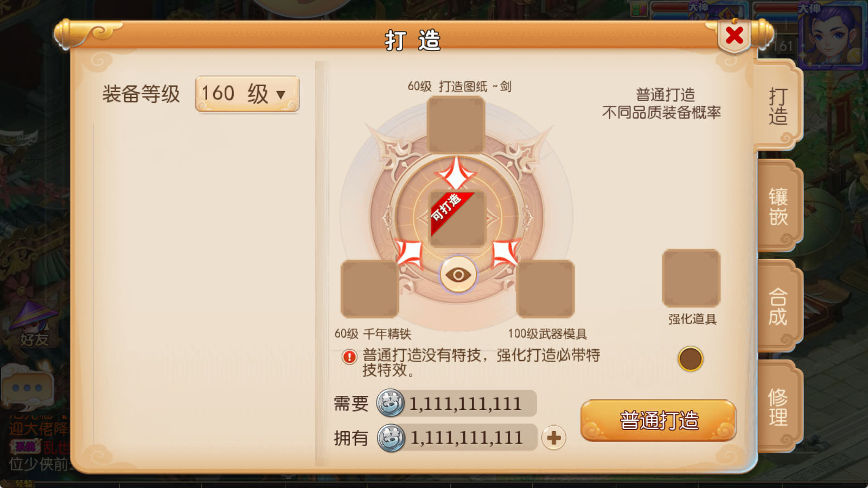The height and width of the screenshot is (488, 868).
Task: Open the chat bubble icon
Action: click(x=28, y=388)
